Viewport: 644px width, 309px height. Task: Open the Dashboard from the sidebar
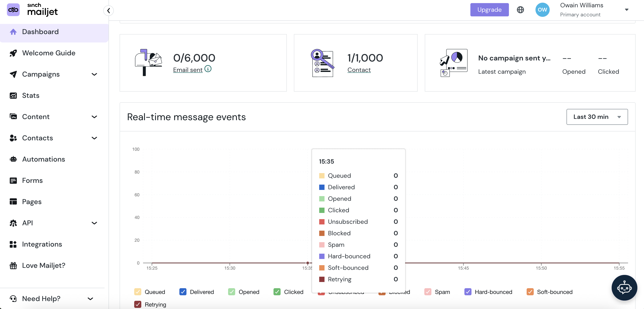[x=40, y=31]
